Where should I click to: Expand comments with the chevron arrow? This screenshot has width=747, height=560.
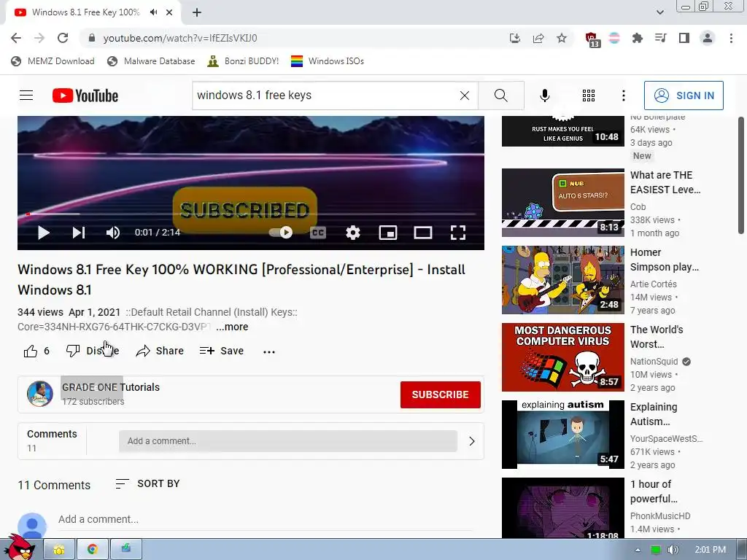pos(472,441)
